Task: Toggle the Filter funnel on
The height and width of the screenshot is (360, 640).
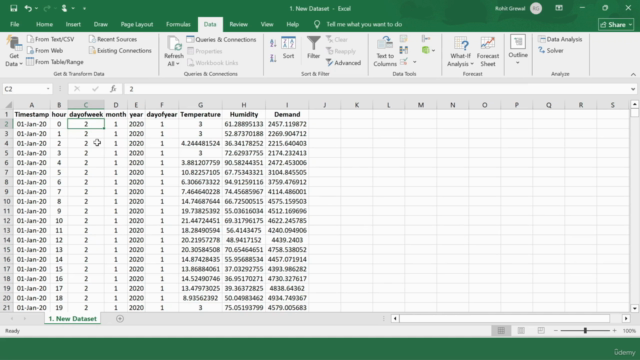Action: click(313, 48)
